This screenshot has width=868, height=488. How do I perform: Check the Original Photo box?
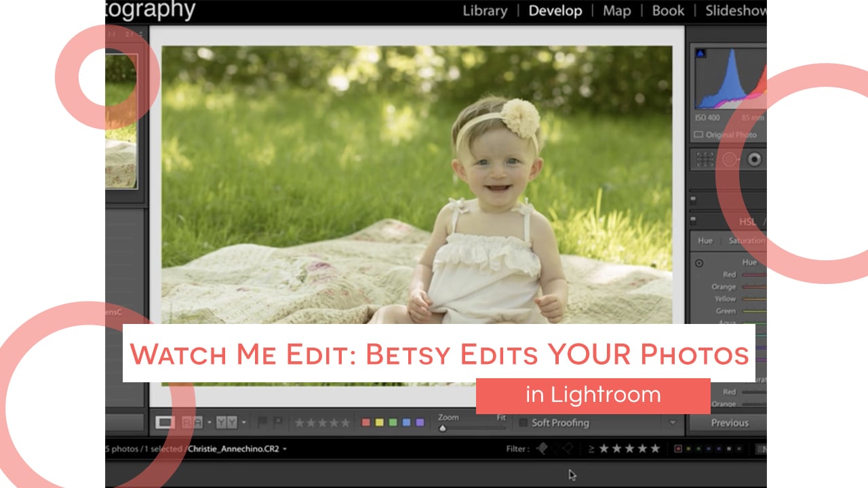pyautogui.click(x=698, y=134)
